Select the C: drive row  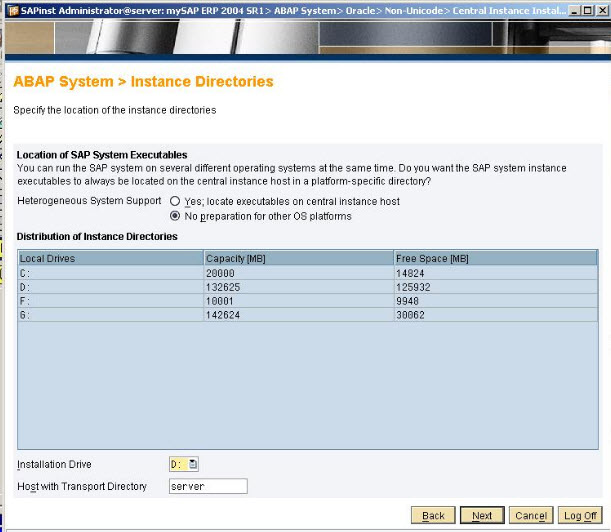[308, 273]
